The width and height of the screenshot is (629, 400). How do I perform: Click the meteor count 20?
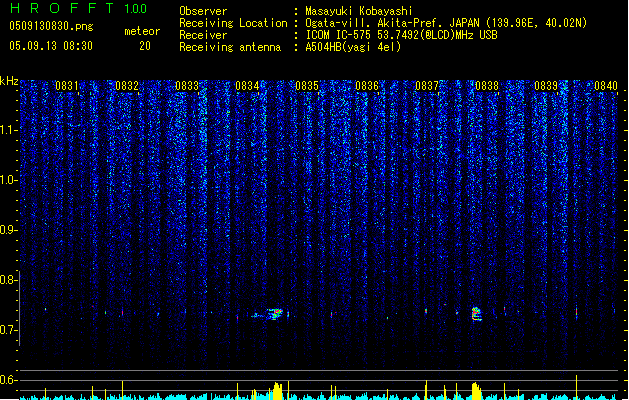click(145, 46)
